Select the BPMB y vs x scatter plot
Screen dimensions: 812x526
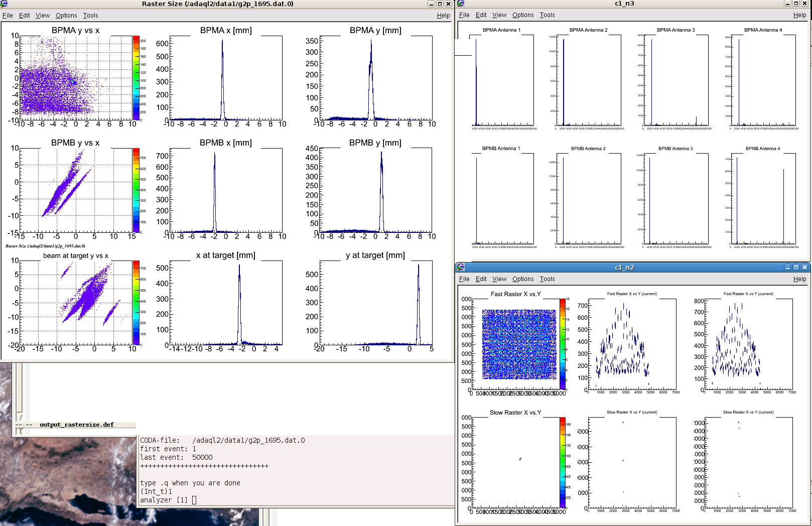click(x=76, y=190)
